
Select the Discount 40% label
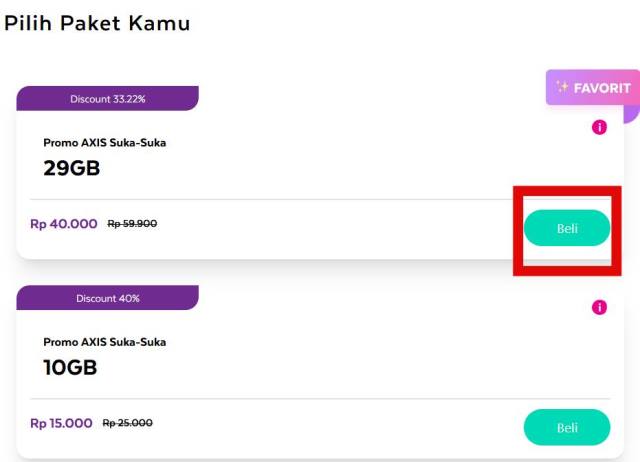(x=108, y=298)
